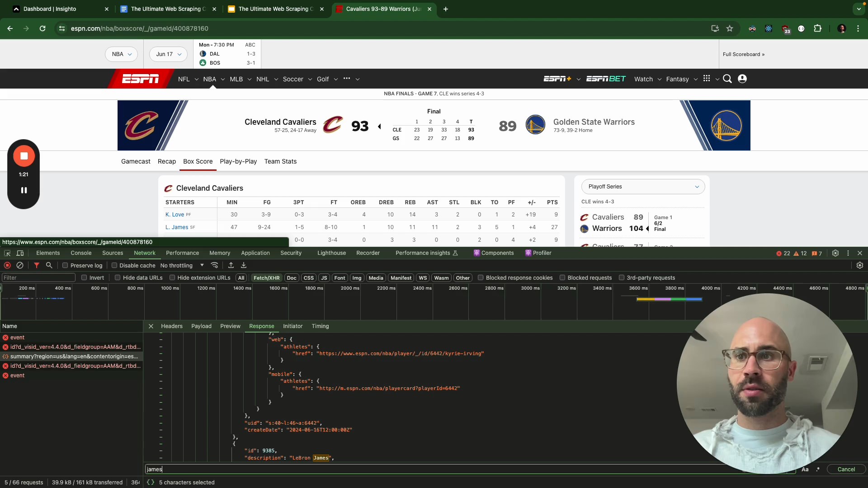Open the L. James player link
The height and width of the screenshot is (488, 868).
(x=177, y=227)
